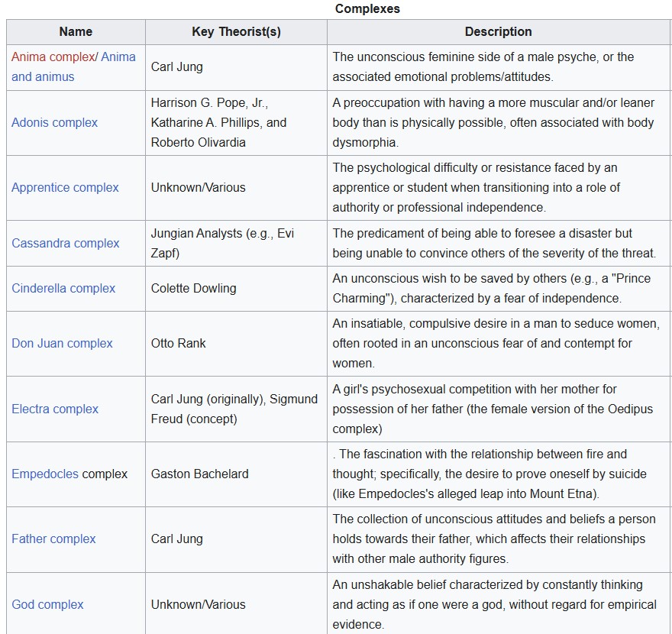Click the Jungian Analysts theorist cell
Viewport: 672px width, 634px height.
click(222, 243)
